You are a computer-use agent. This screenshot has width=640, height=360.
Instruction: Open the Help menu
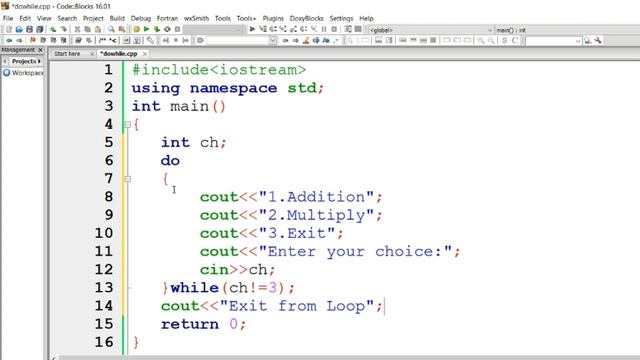366,18
